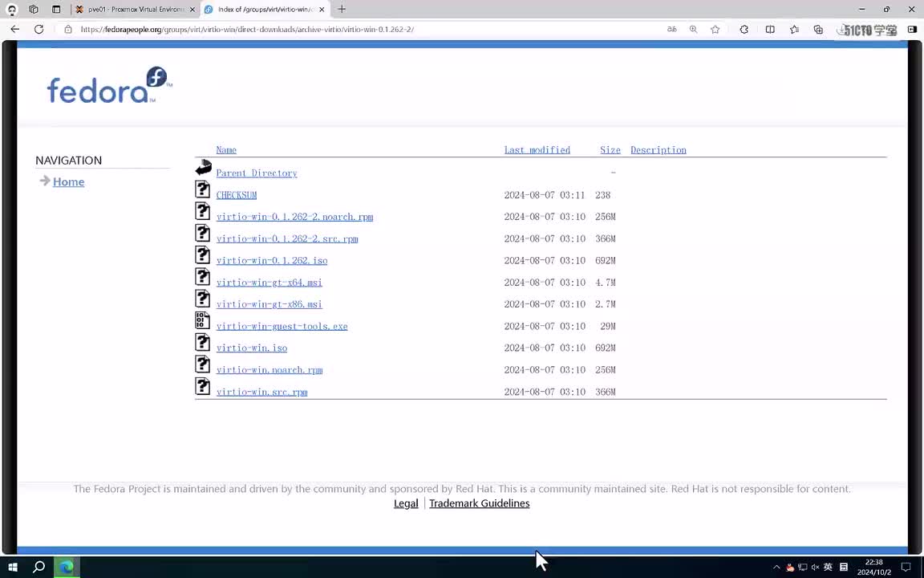The width and height of the screenshot is (924, 578).
Task: Close the Index of /groups/virt tab
Action: click(x=322, y=10)
